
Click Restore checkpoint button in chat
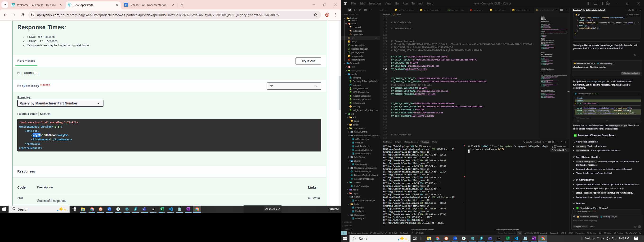[631, 73]
